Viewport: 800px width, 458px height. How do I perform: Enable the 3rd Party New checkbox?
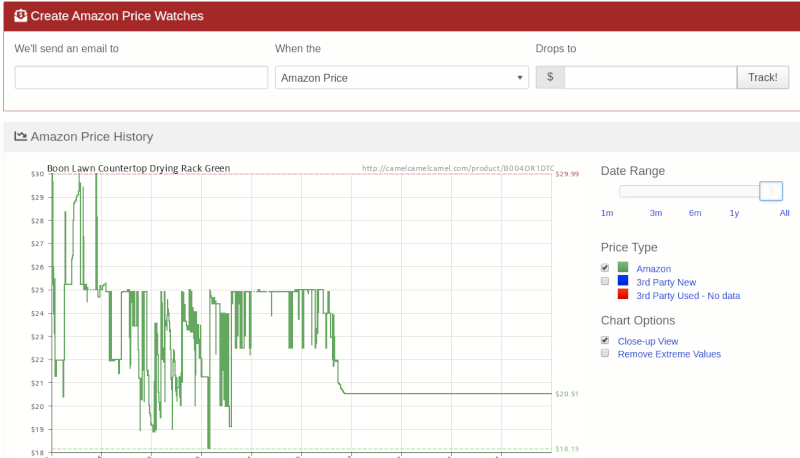[605, 281]
